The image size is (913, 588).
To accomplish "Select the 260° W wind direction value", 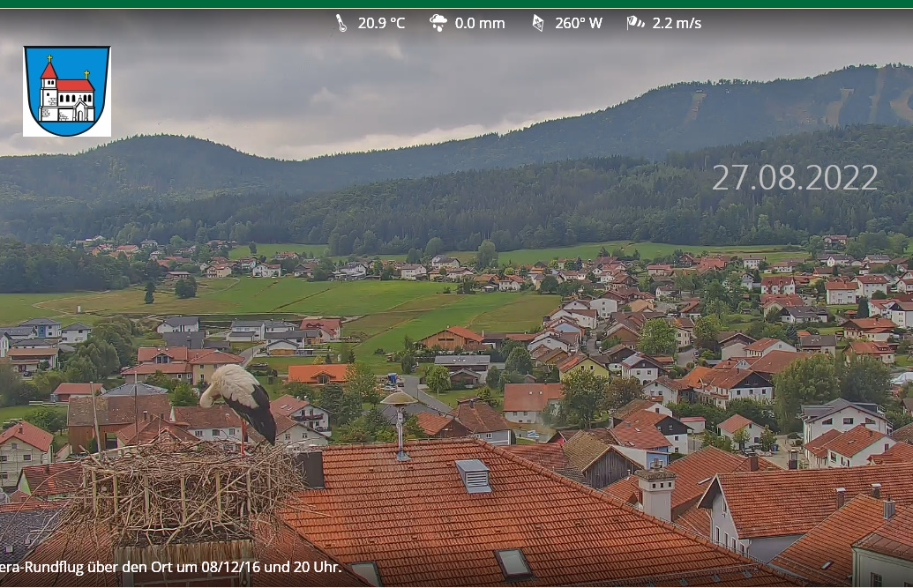I will click(x=578, y=23).
